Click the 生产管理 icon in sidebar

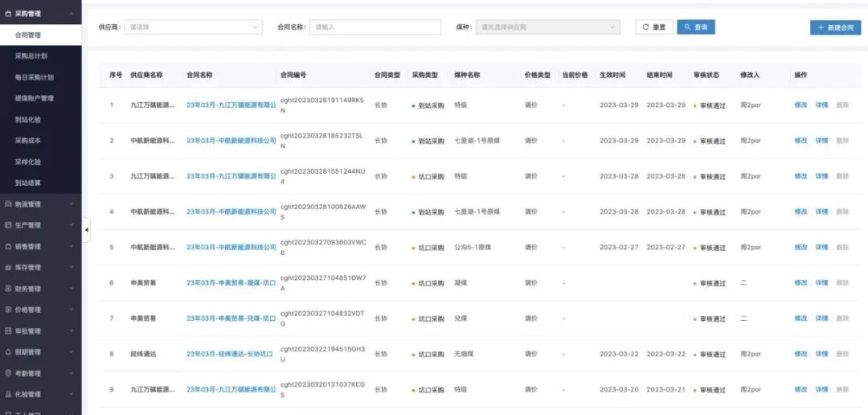pos(8,225)
